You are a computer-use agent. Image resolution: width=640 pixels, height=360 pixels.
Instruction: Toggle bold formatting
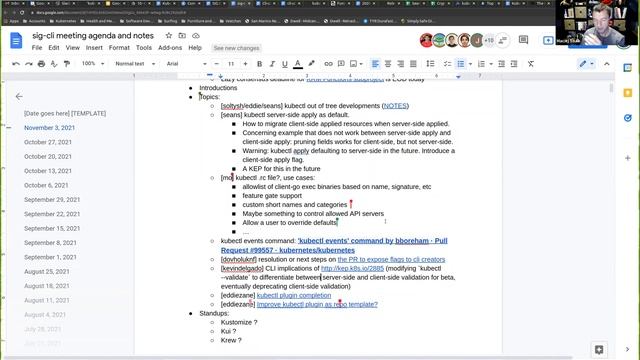point(259,64)
